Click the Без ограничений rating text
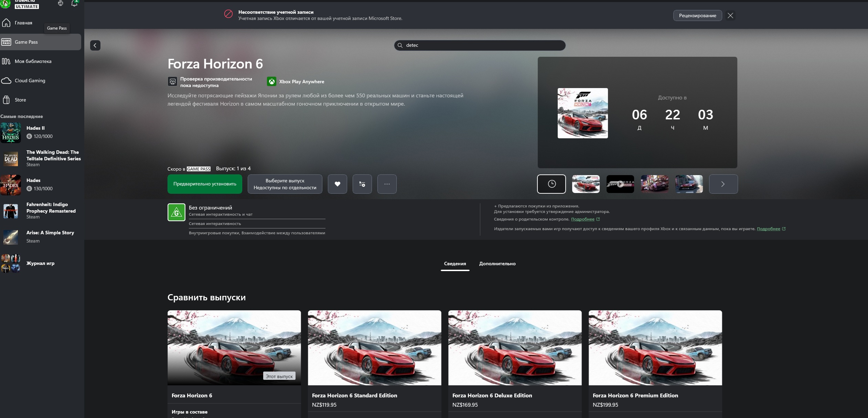 click(211, 208)
